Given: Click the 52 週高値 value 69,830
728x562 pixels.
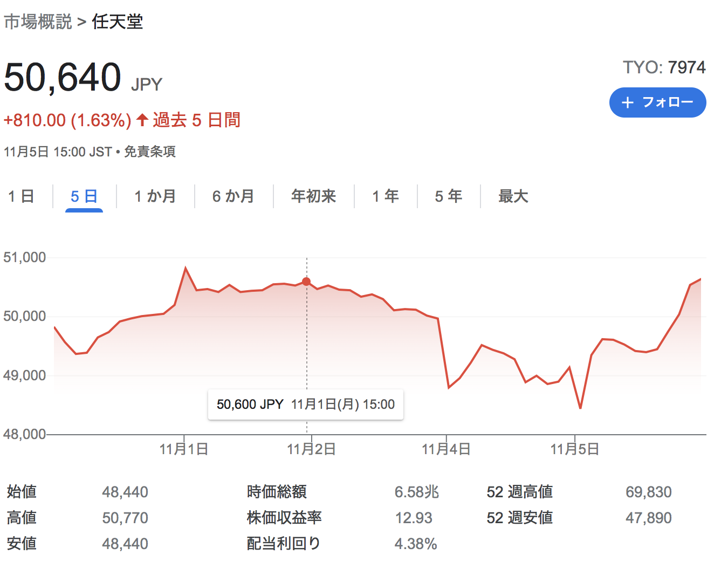Looking at the screenshot, I should [x=649, y=492].
